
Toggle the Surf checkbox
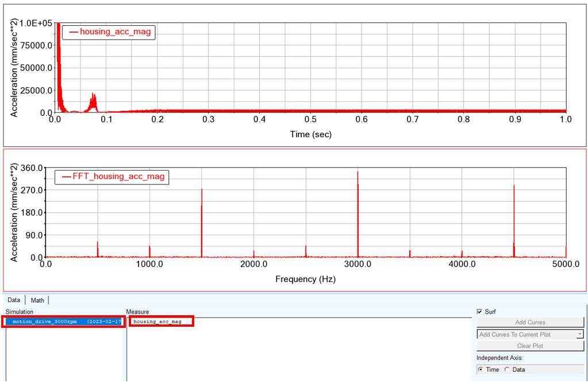pyautogui.click(x=479, y=311)
